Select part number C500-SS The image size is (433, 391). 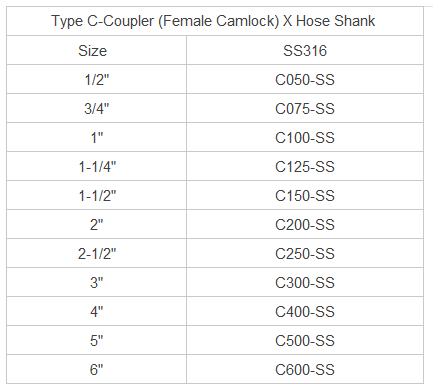pos(305,341)
